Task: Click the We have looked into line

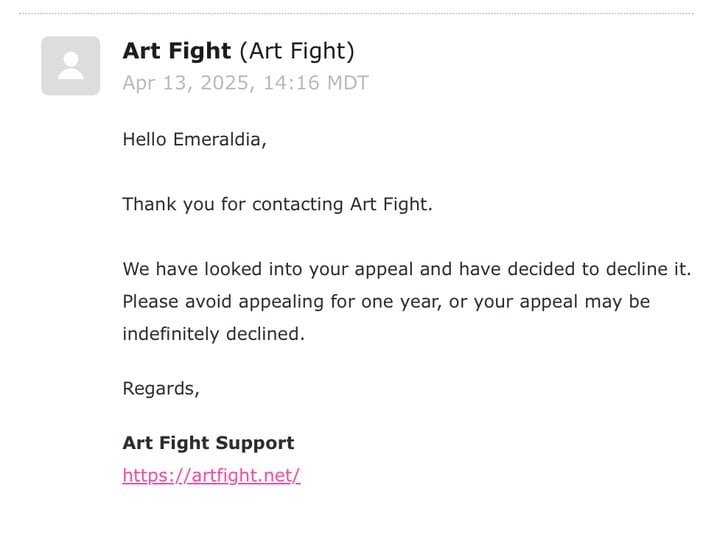Action: tap(407, 269)
